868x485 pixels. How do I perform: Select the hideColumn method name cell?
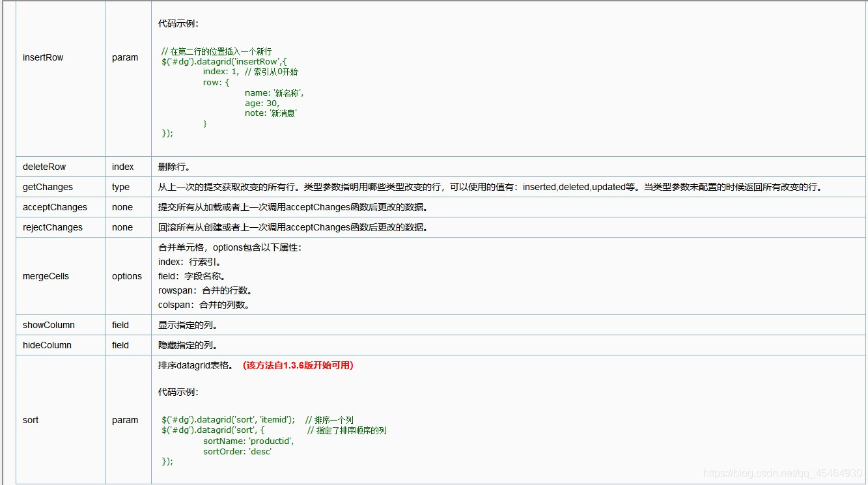click(x=61, y=345)
